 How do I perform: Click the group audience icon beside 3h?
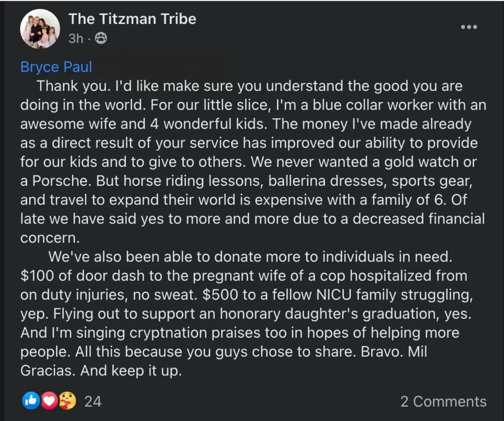(101, 38)
